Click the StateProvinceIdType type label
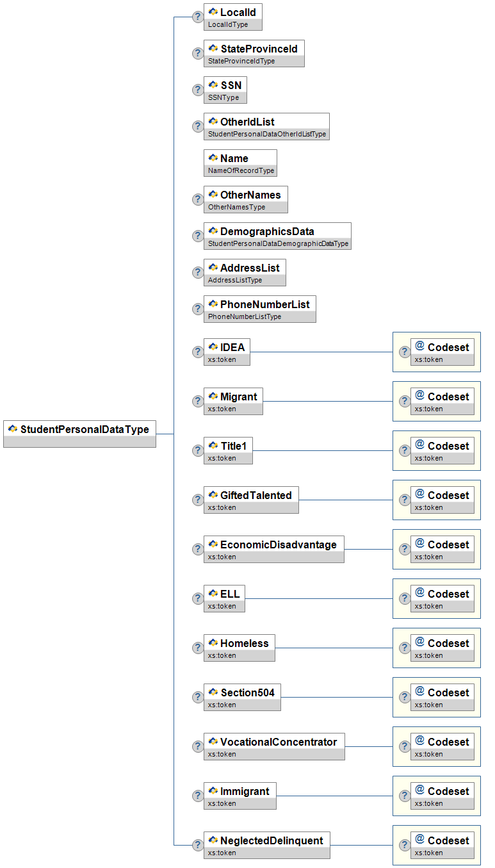495x868 pixels. (x=241, y=61)
